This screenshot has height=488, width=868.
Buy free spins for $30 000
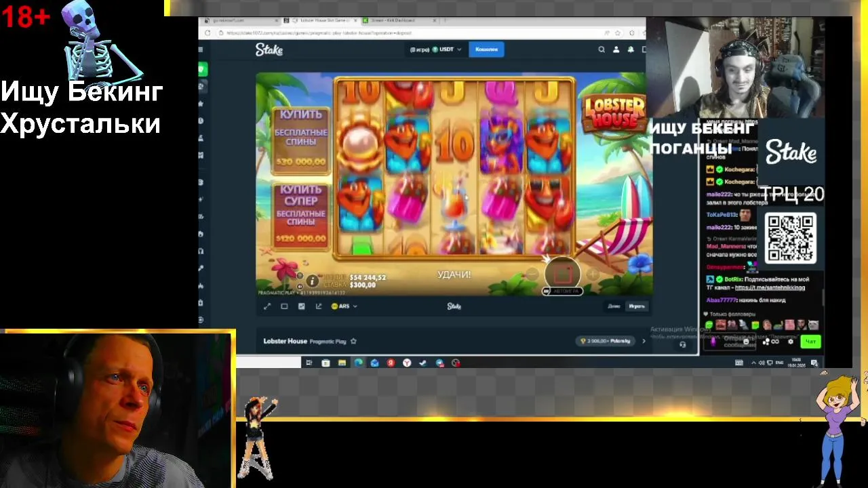click(x=301, y=140)
